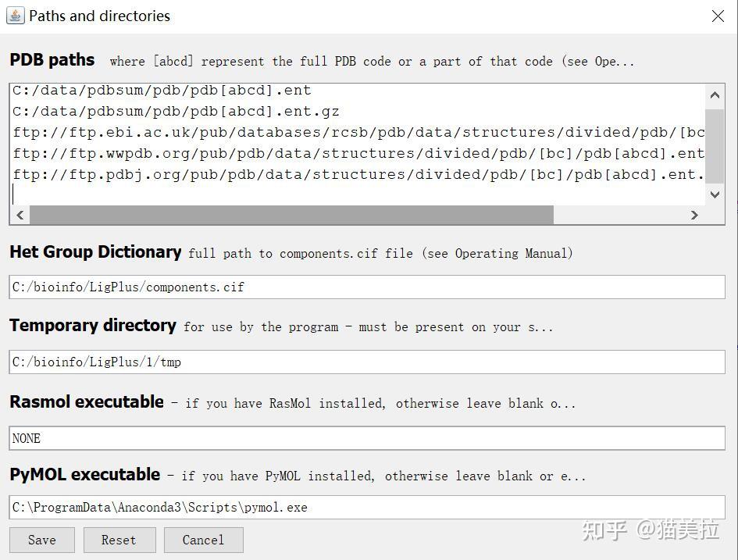Screen dimensions: 738x560
Task: Click the PDB paths heading label
Action: click(x=52, y=59)
